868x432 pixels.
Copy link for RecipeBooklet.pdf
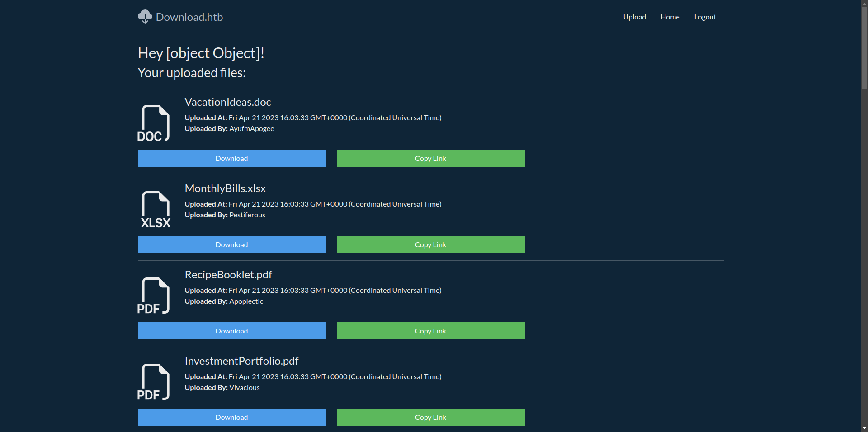430,331
